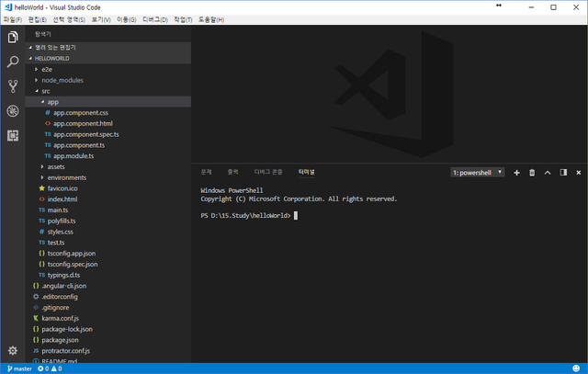
Task: Expand the e2e folder
Action: point(108,70)
